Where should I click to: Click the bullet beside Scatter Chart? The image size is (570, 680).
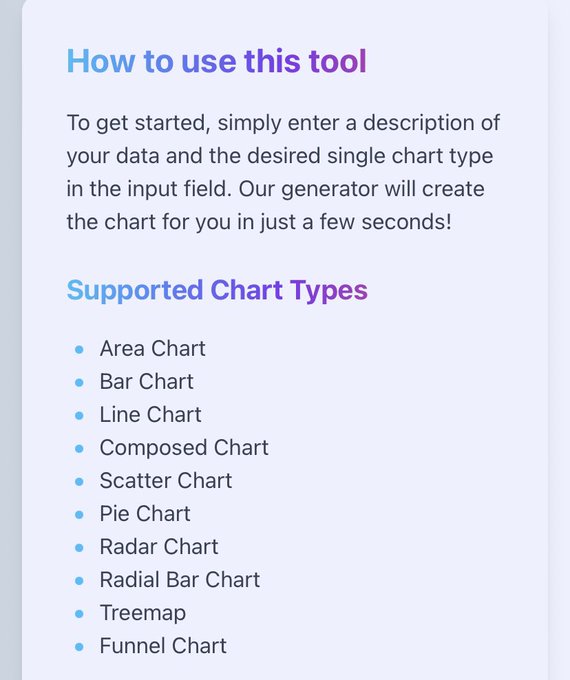[x=79, y=482]
